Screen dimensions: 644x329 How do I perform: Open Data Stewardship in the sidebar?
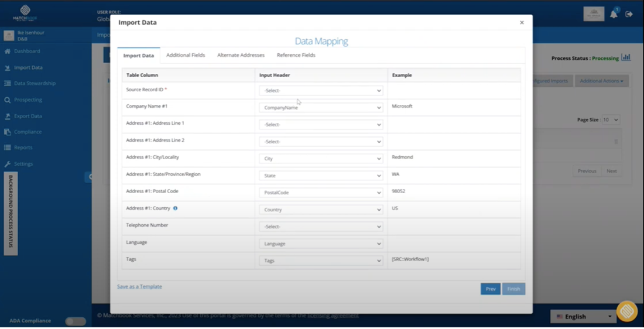(35, 83)
